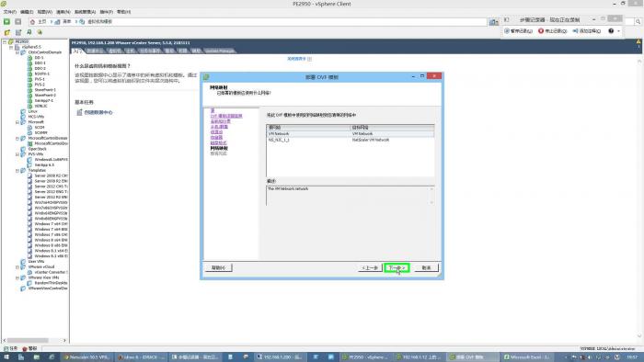The image size is (644, 362).
Task: Select the User VMs folder
Action: [36, 262]
